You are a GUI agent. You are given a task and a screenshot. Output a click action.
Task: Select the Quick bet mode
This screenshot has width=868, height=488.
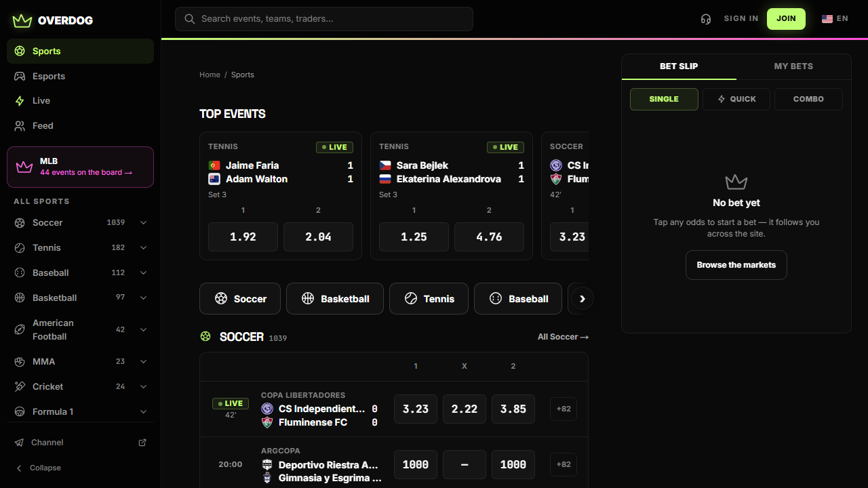click(736, 99)
